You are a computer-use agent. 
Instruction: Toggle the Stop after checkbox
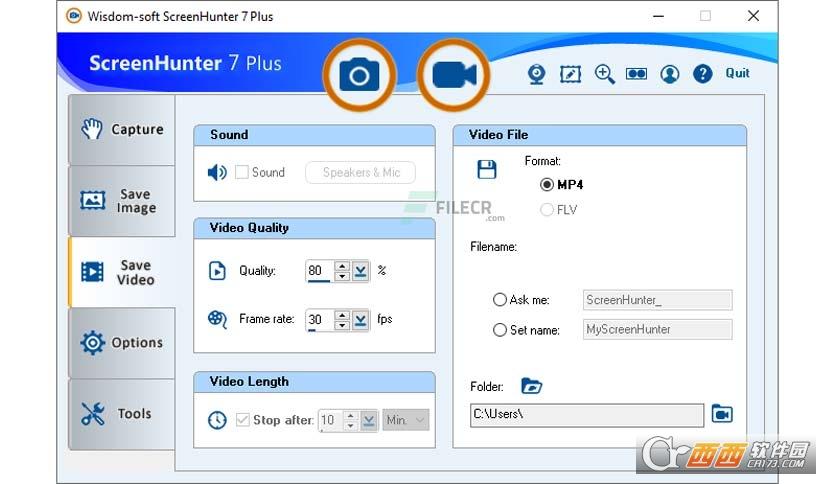[x=243, y=420]
